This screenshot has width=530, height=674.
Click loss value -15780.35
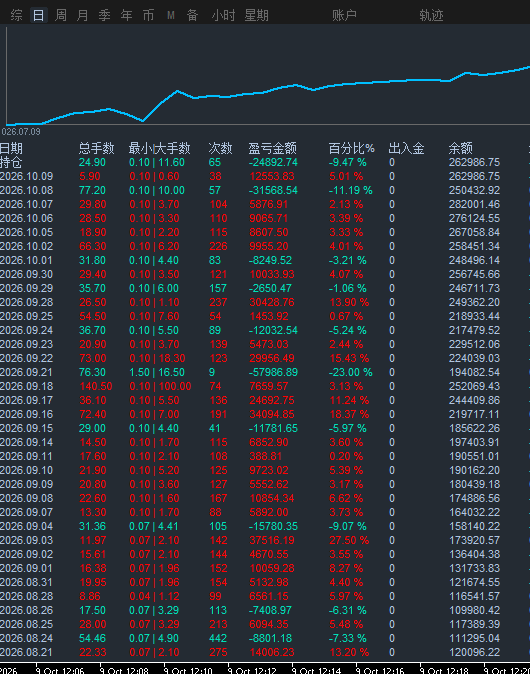(273, 527)
